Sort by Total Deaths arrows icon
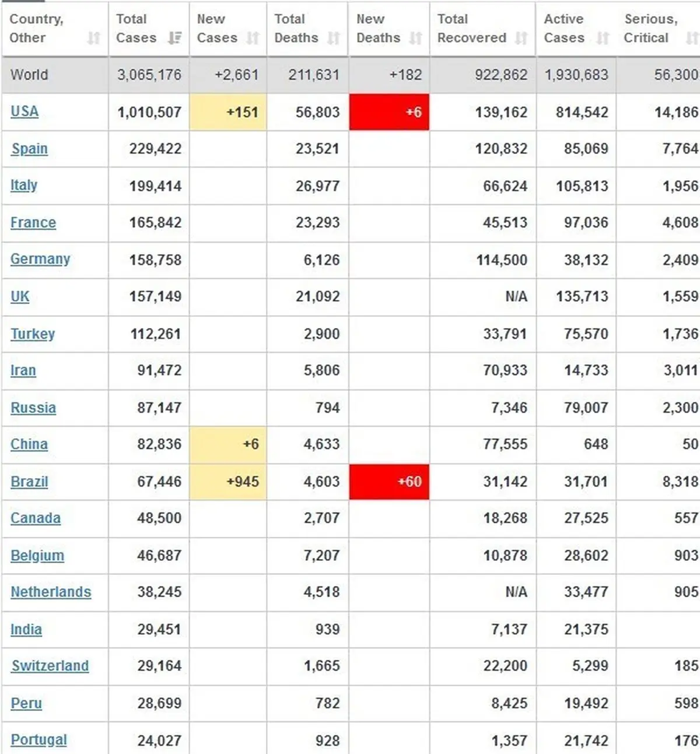The width and height of the screenshot is (700, 754). (x=334, y=39)
